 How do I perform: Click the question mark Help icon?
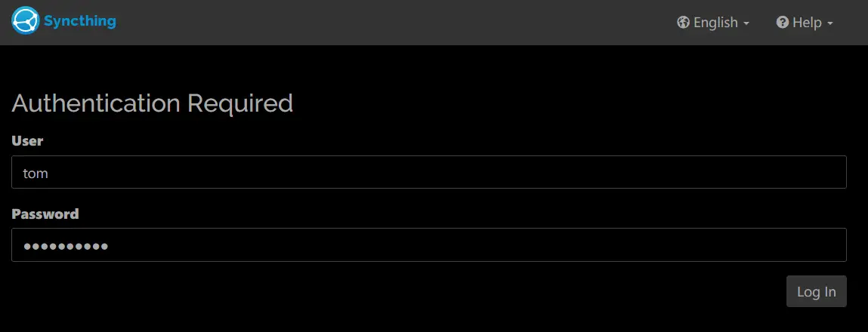click(x=782, y=22)
